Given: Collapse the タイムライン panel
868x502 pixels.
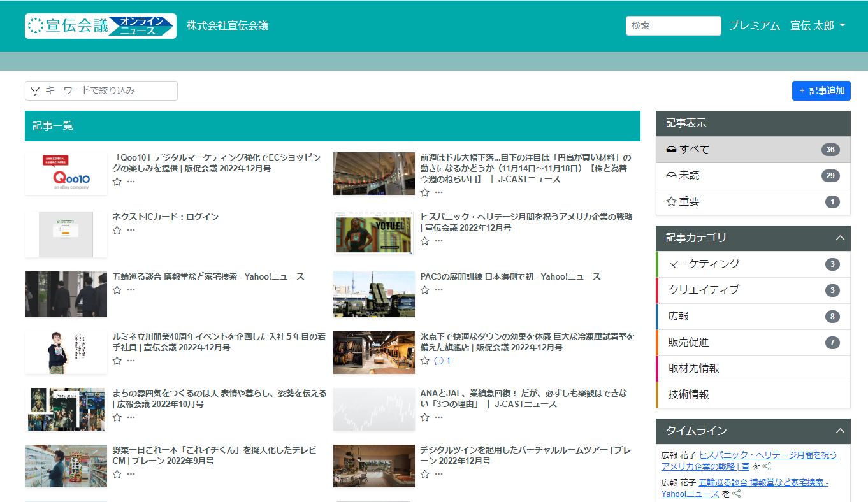Looking at the screenshot, I should coord(840,431).
